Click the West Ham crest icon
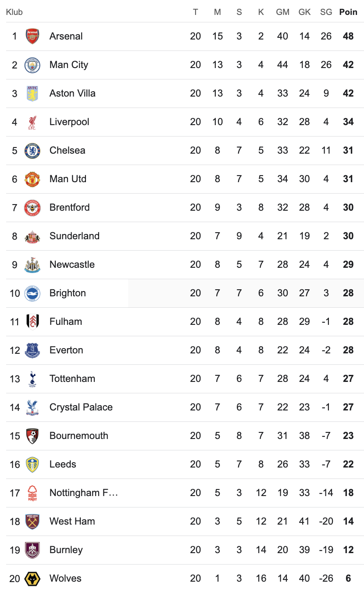364x590 pixels. point(32,522)
